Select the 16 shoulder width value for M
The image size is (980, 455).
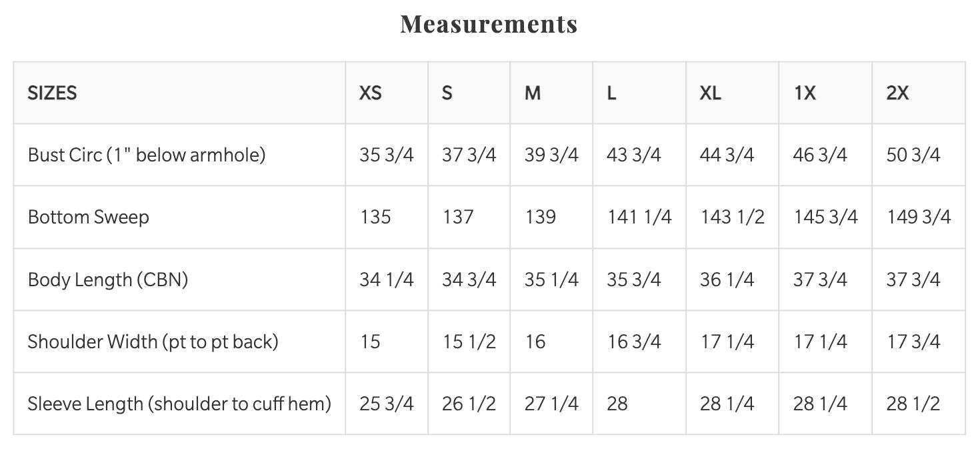click(535, 342)
